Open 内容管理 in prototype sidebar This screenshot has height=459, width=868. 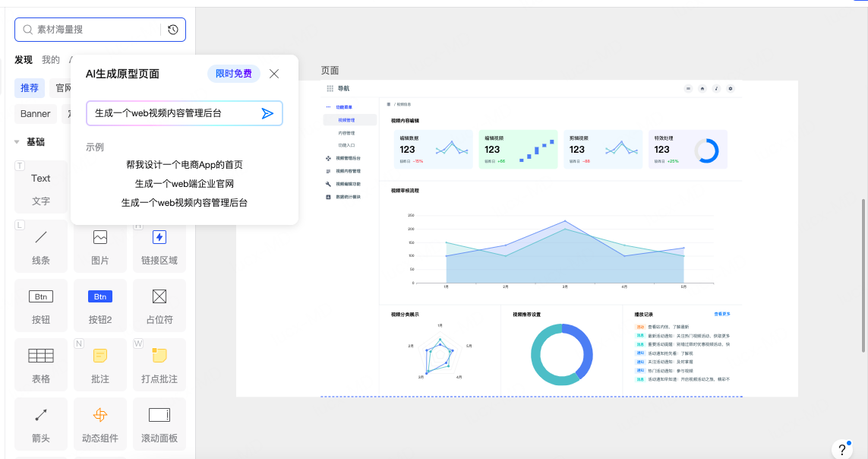(x=346, y=134)
